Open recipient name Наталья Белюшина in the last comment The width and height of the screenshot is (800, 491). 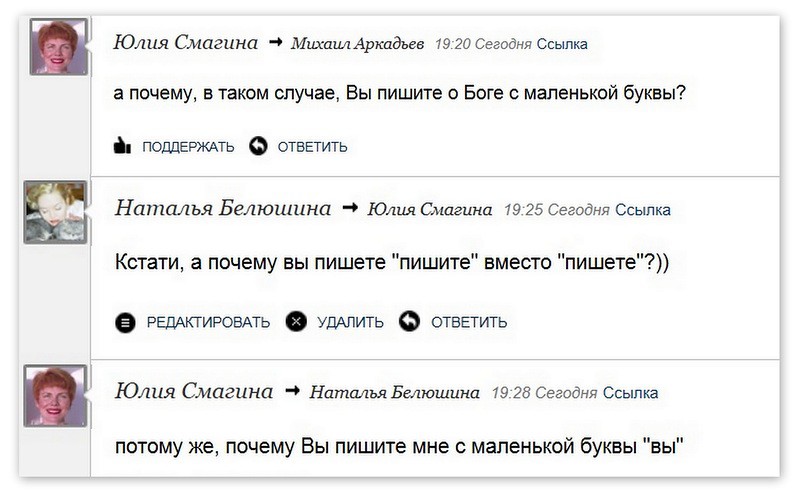[394, 392]
